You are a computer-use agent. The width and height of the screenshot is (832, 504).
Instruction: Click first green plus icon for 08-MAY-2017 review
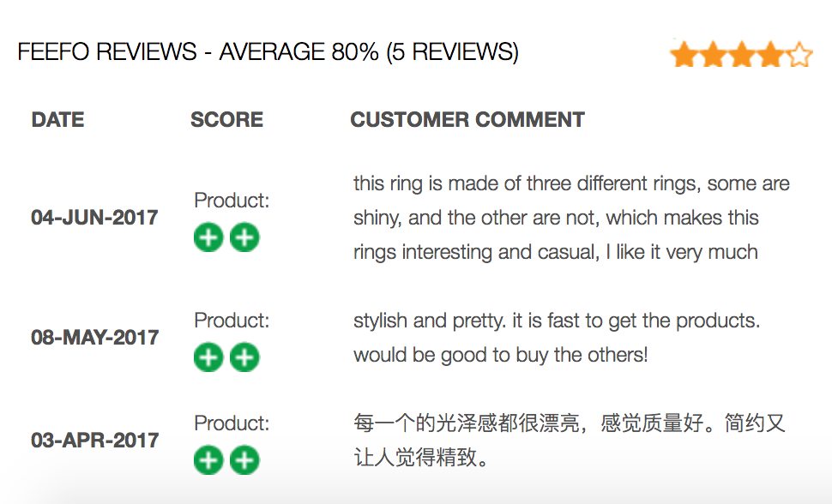point(208,357)
